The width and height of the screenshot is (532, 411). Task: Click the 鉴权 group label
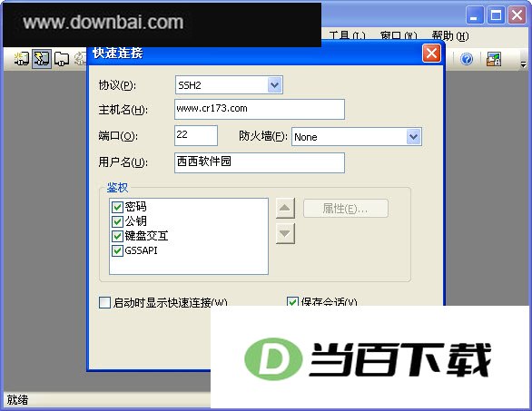click(117, 188)
